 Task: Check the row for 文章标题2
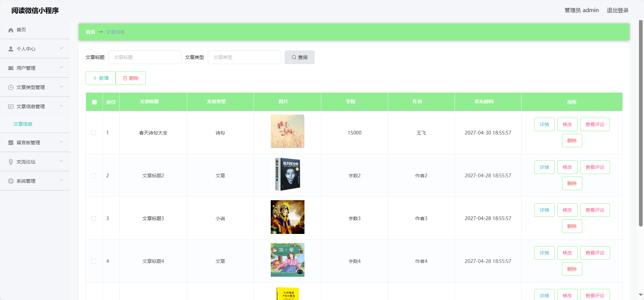point(94,176)
